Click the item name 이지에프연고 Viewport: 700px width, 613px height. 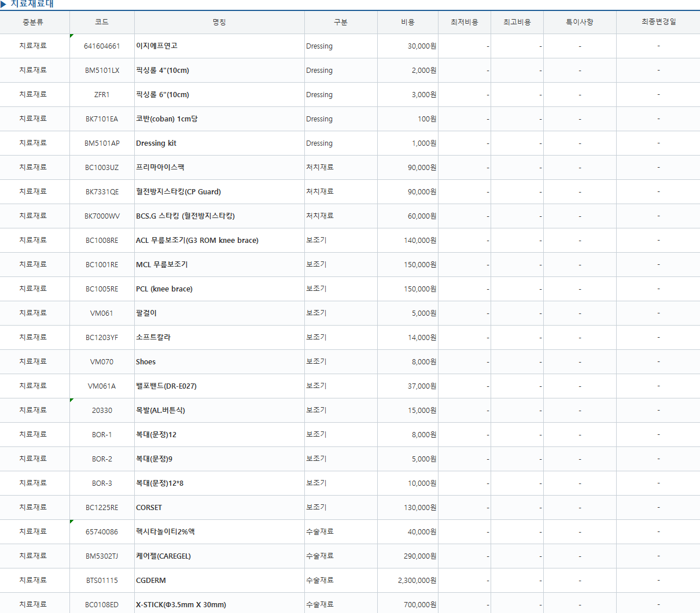[157, 46]
